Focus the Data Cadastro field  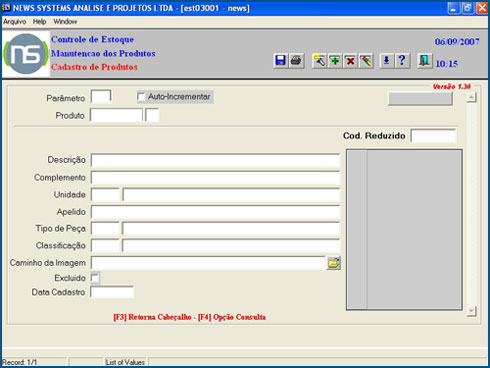(x=112, y=292)
